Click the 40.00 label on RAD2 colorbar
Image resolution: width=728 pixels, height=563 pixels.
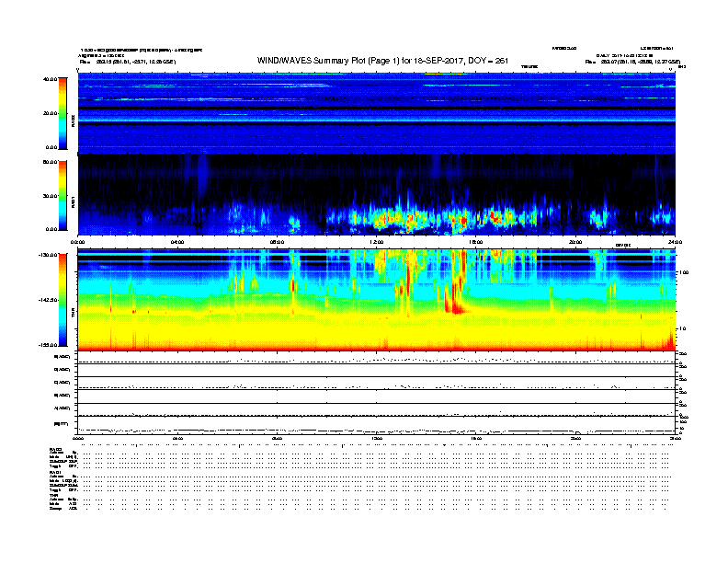point(50,79)
